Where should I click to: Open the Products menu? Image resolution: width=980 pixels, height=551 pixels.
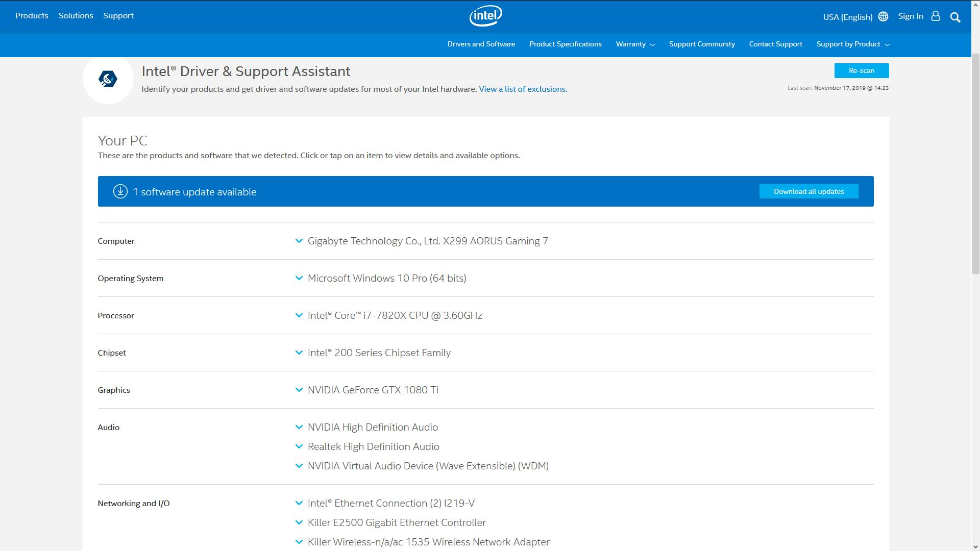(32, 16)
